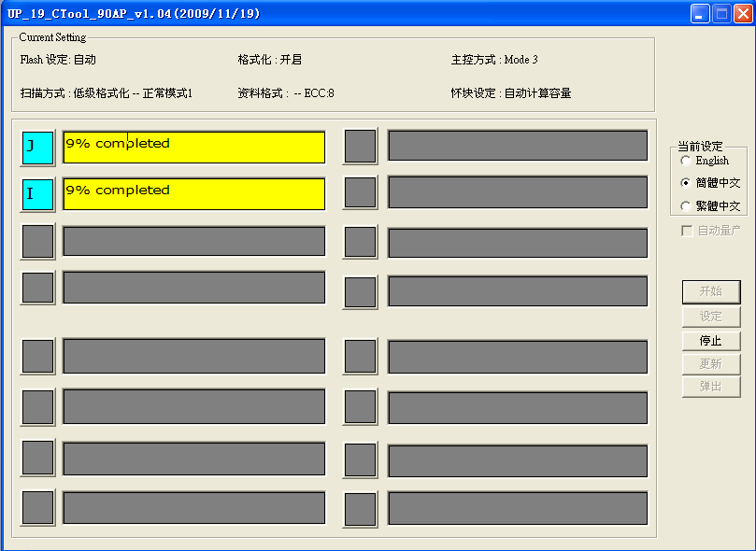Click the 开始 start button
Screen dimensions: 756x551
point(711,291)
